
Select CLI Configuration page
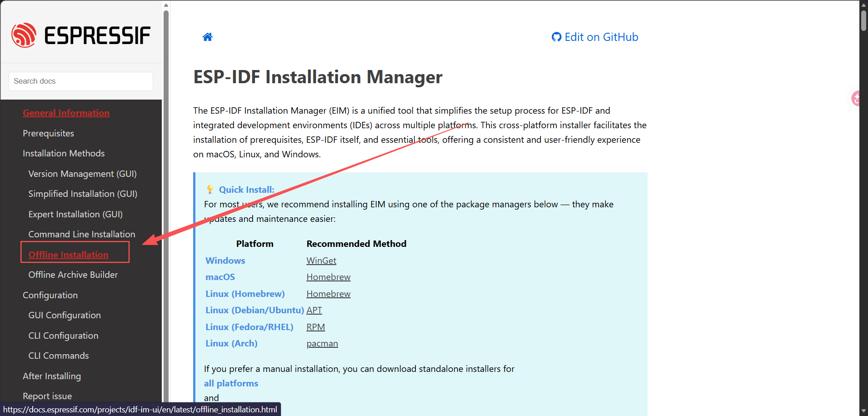[x=63, y=336]
